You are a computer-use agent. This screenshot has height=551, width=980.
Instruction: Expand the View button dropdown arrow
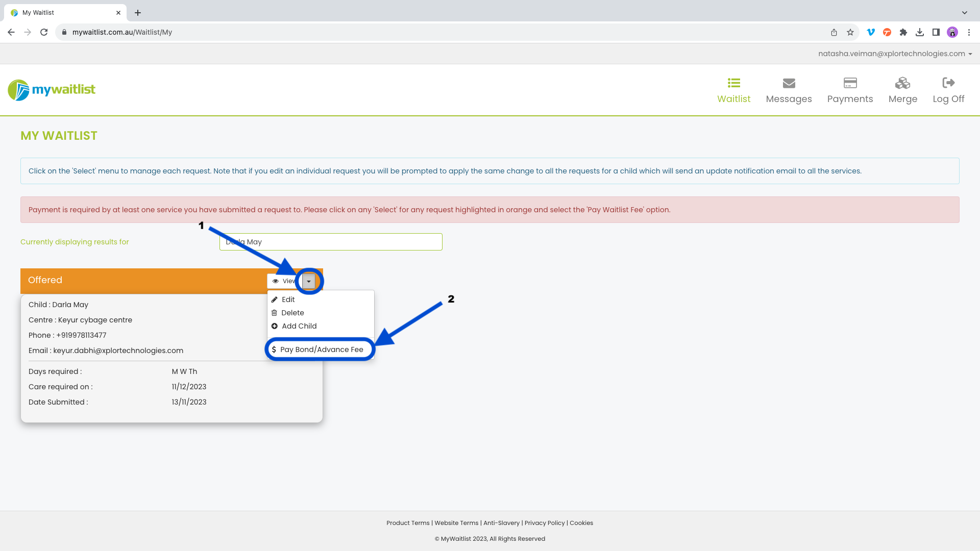click(x=309, y=281)
